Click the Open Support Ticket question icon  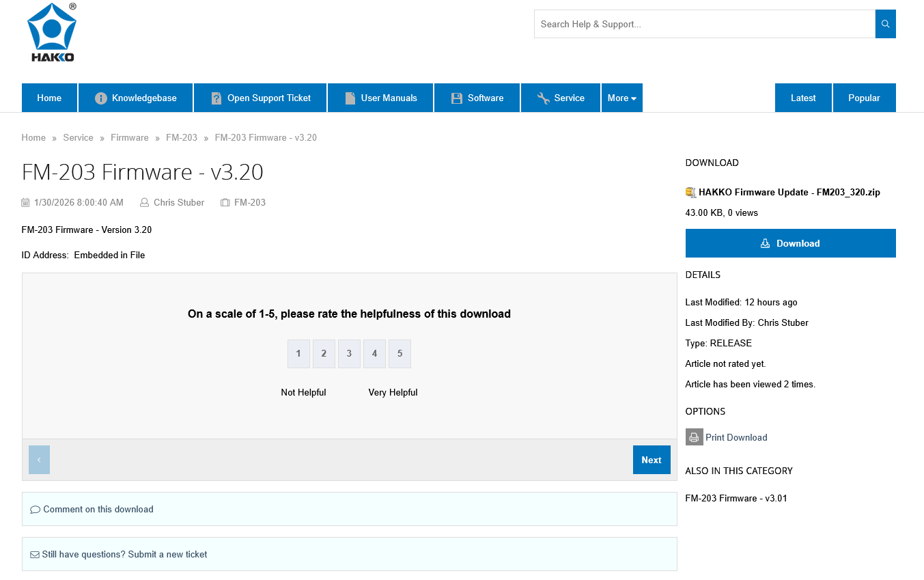point(216,98)
